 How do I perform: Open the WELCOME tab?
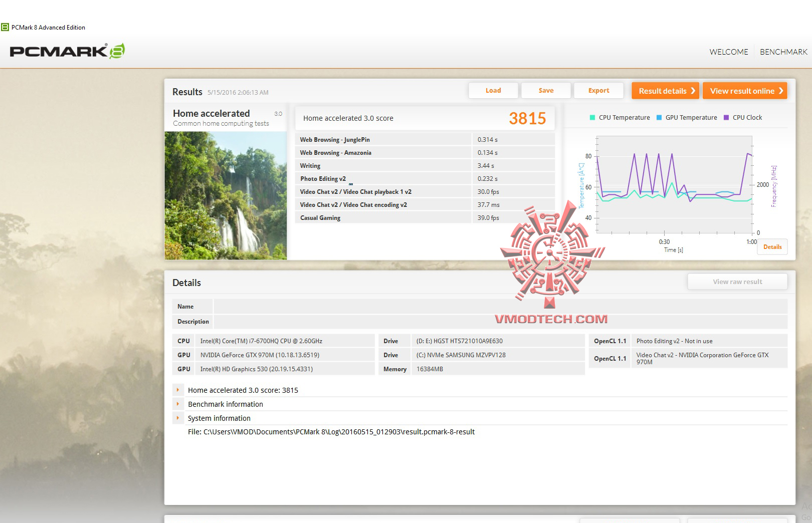coord(729,52)
